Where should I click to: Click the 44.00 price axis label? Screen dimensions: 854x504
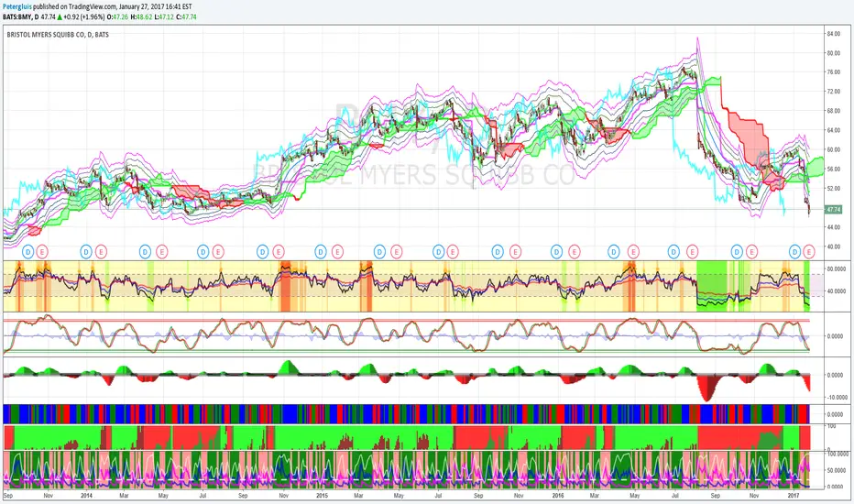point(833,227)
